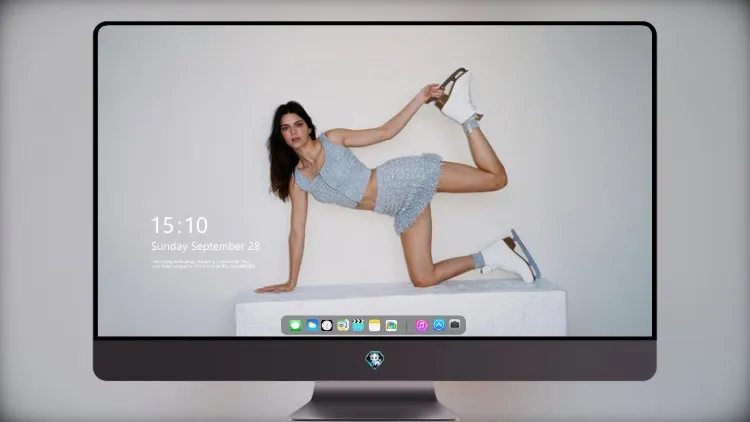Viewport: 750px width, 422px height.
Task: Open the Camera app in dock
Action: click(455, 325)
